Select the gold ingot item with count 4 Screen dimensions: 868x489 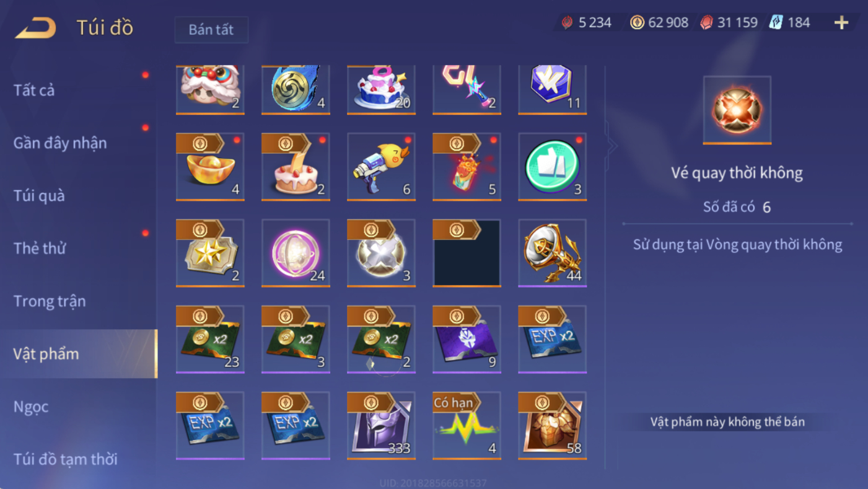click(x=210, y=167)
